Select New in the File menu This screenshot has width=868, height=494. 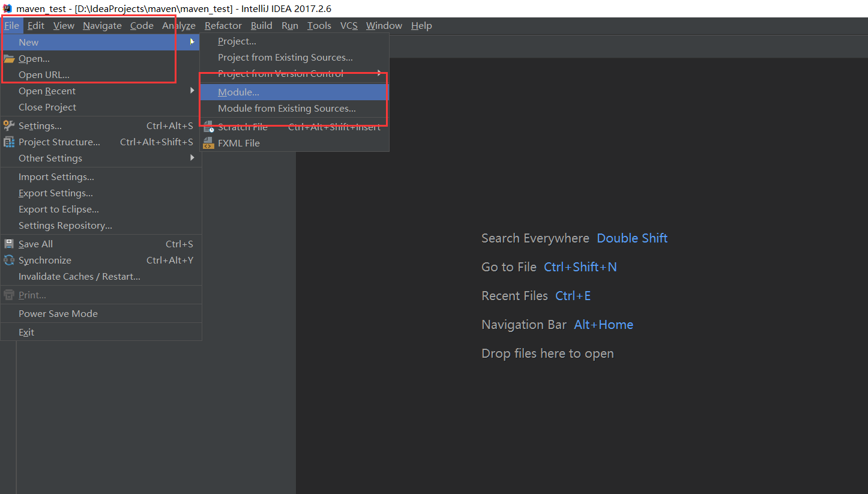(x=100, y=42)
